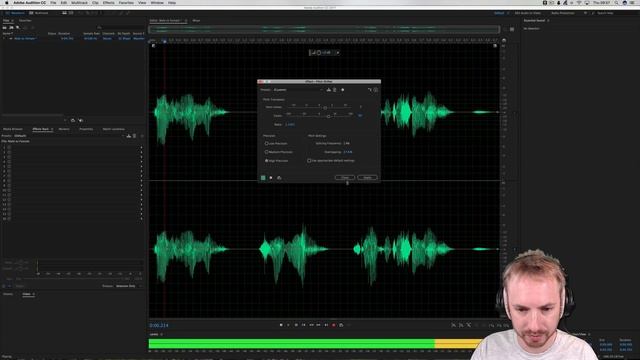The width and height of the screenshot is (640, 360).
Task: Switch to the Match Loudness tab
Action: click(113, 129)
